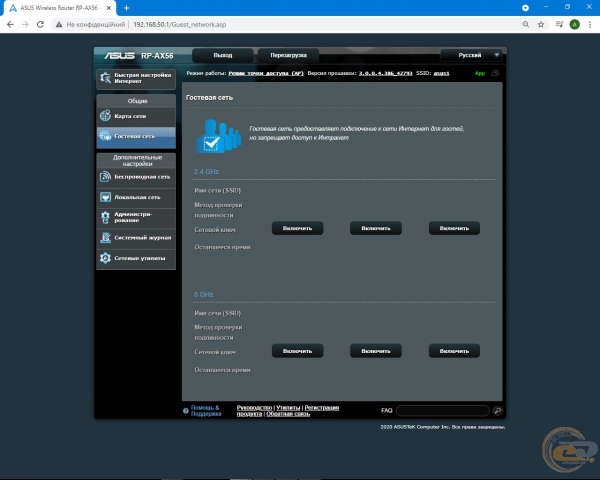Select Гостевая сеть menu item
Viewport: 600px width, 480px height.
[136, 136]
